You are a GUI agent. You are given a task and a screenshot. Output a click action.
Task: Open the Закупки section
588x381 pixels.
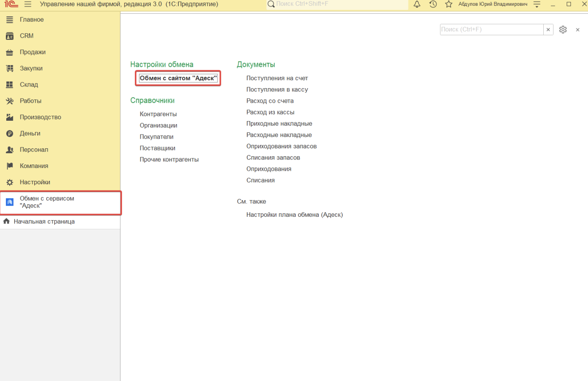tap(31, 69)
